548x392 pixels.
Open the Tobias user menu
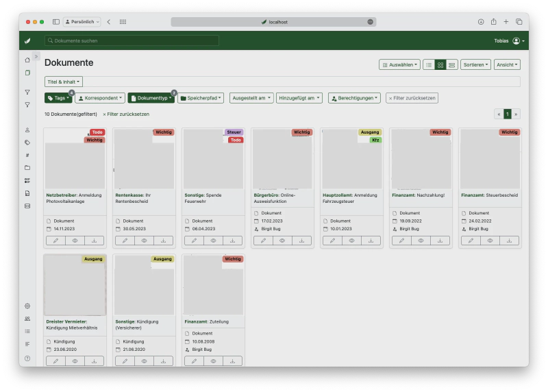[x=510, y=41]
